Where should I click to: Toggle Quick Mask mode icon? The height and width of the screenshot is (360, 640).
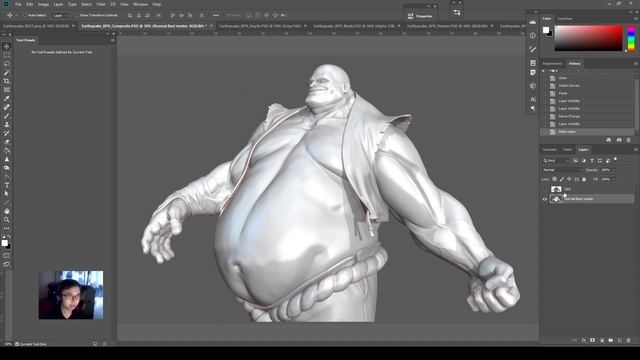pyautogui.click(x=7, y=256)
